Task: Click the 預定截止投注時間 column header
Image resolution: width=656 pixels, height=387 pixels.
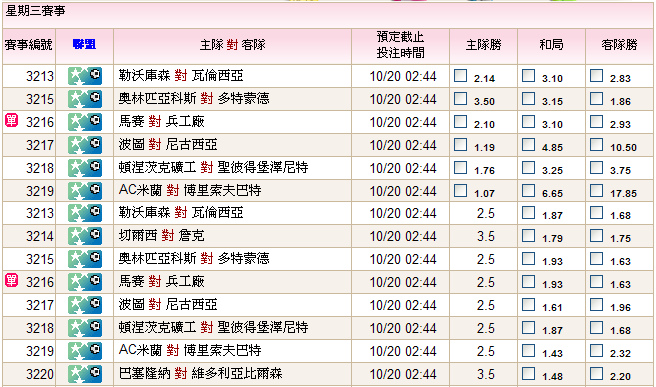Action: pos(400,45)
